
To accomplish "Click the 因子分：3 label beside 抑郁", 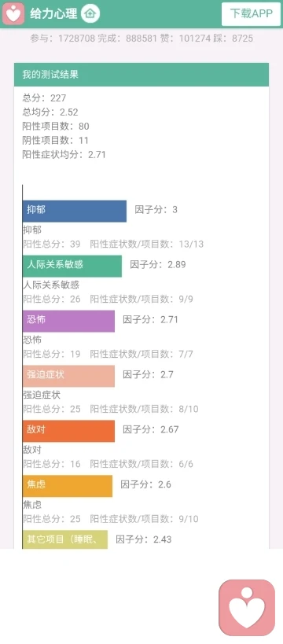I will (156, 209).
